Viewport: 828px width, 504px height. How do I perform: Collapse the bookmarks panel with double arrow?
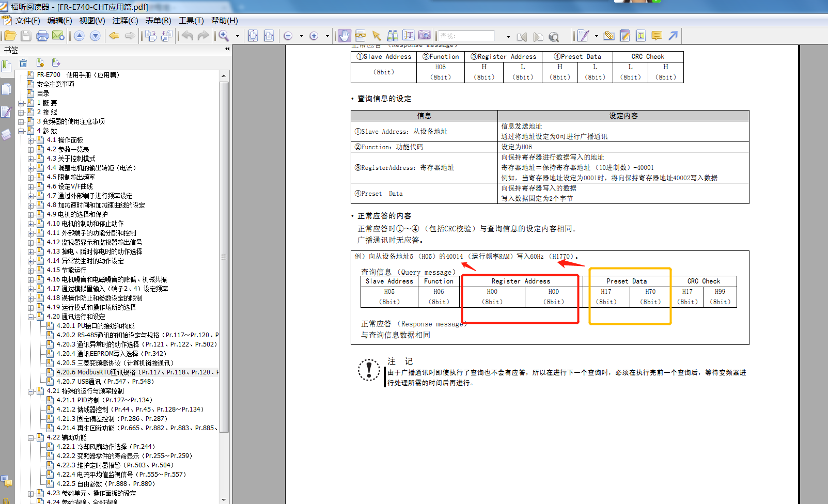tap(227, 49)
